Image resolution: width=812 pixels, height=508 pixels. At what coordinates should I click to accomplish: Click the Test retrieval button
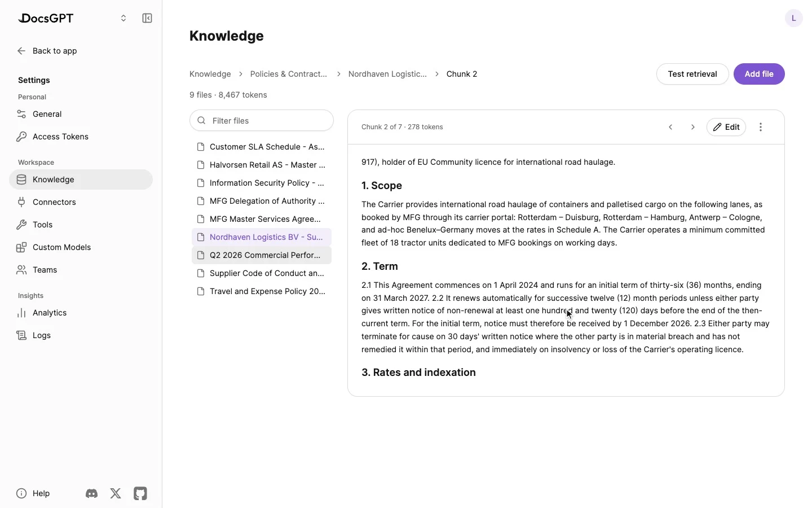(x=692, y=74)
